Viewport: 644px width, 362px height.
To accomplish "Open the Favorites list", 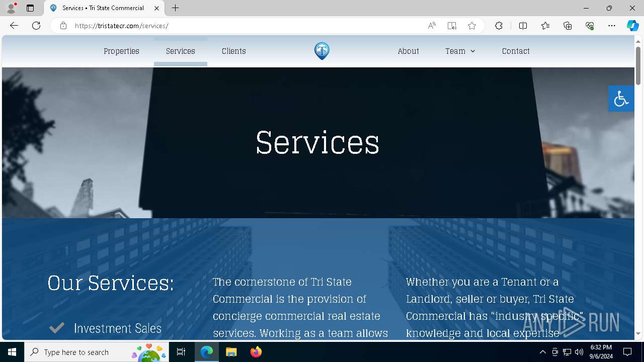I will click(545, 26).
